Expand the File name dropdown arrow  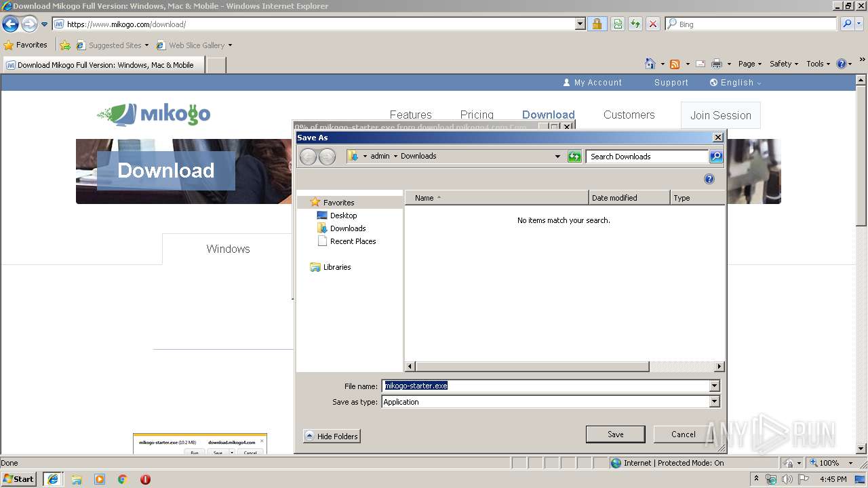pos(714,386)
